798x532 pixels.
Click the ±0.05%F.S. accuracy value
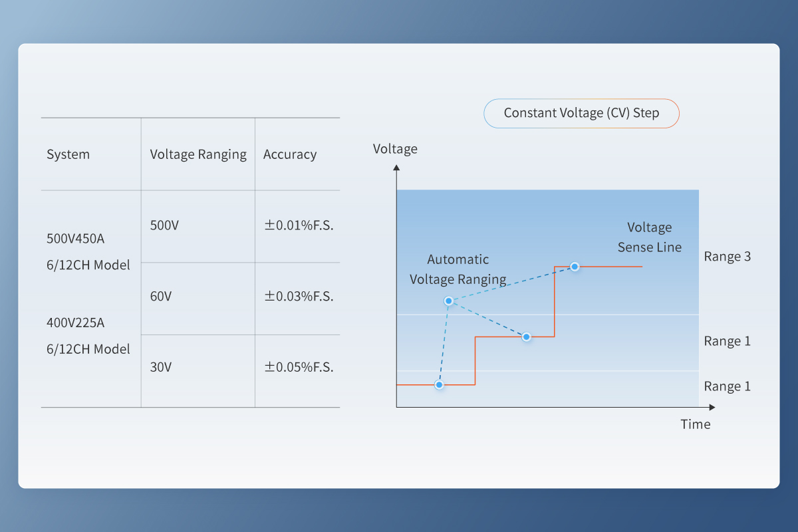pos(298,367)
